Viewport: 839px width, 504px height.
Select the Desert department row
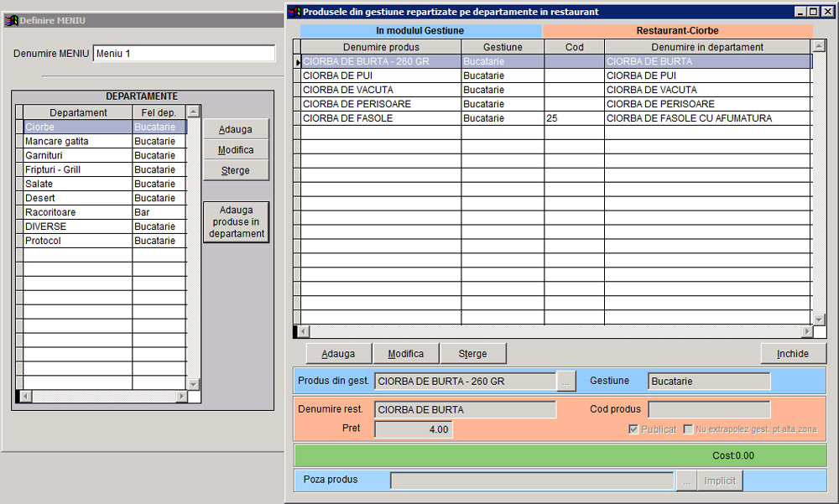105,198
